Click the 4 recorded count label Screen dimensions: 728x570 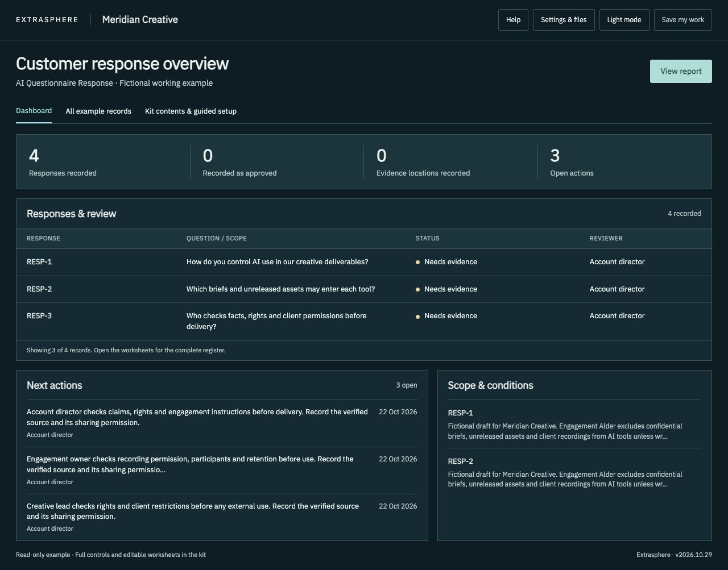(x=684, y=214)
